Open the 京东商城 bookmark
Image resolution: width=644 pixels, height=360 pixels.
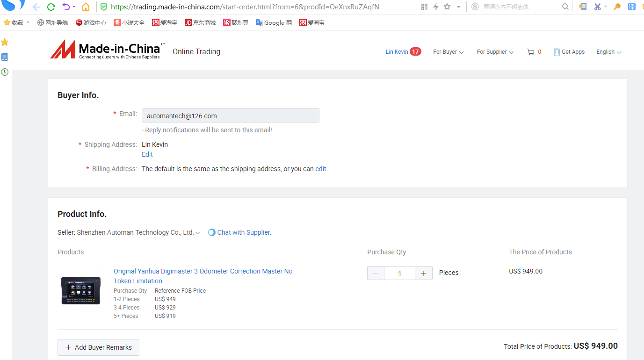[x=200, y=22]
